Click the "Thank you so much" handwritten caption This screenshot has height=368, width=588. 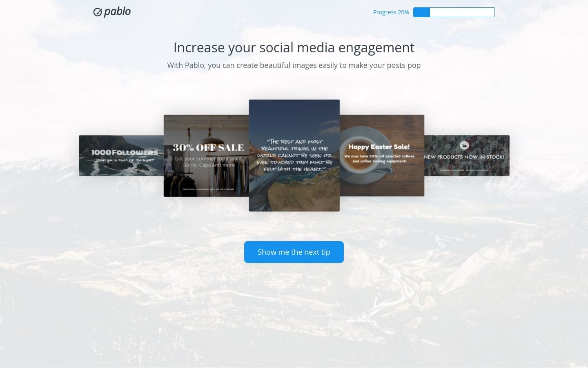[125, 160]
